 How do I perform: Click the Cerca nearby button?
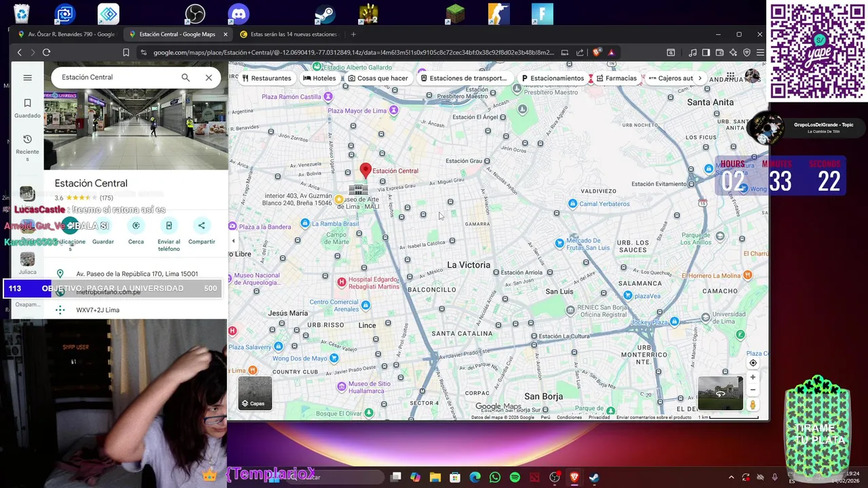point(136,231)
